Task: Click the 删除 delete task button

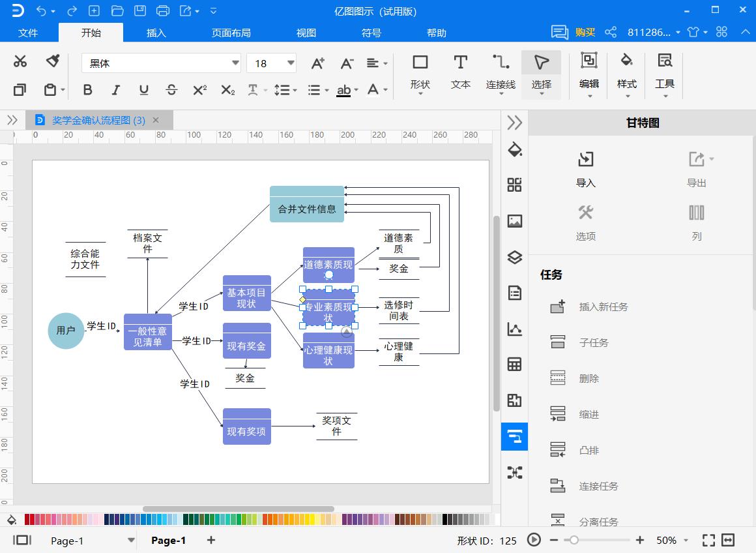Action: (x=559, y=378)
